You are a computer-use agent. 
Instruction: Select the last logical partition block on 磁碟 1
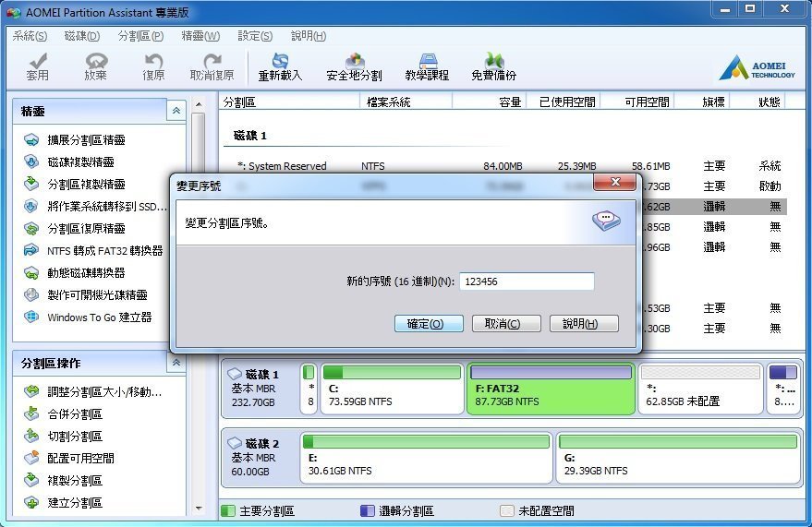[783, 389]
